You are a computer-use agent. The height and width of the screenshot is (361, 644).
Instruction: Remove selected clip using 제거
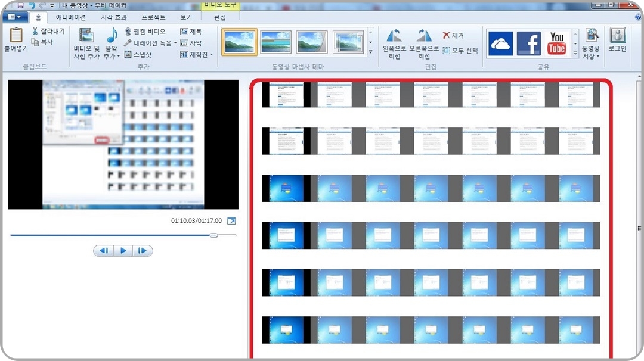(456, 35)
